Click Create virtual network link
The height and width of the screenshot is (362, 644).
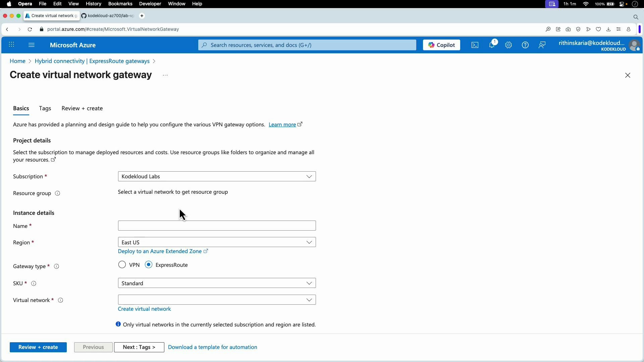point(144,309)
